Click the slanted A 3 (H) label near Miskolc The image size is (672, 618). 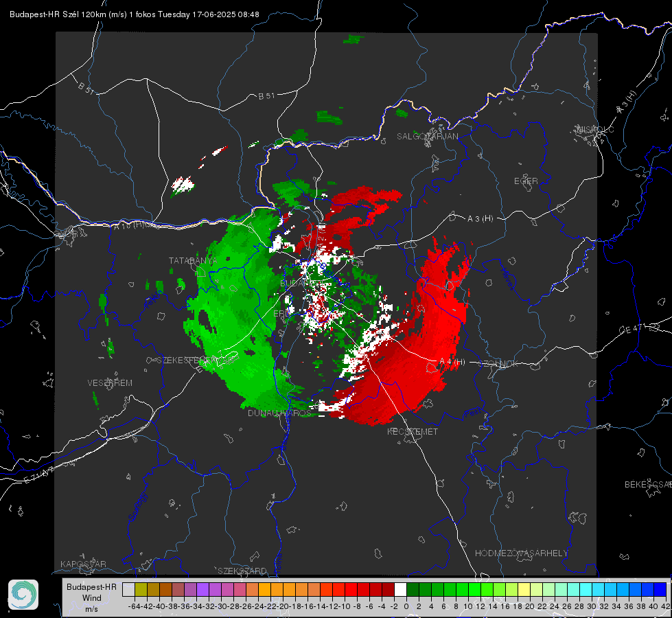tap(627, 102)
